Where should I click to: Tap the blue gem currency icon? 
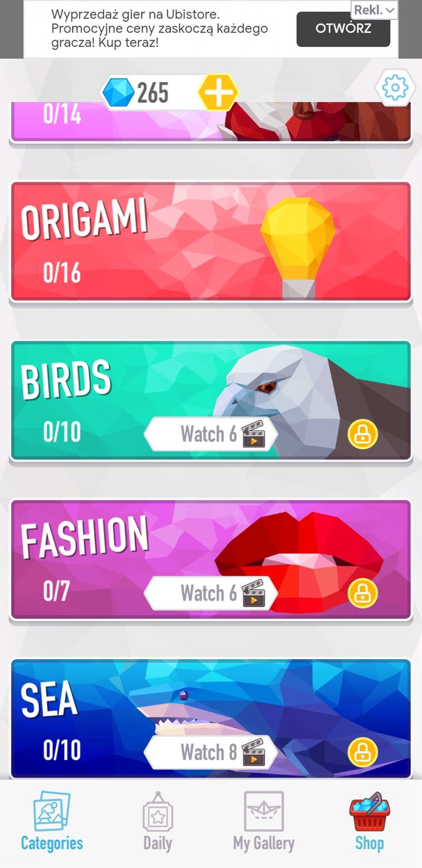coord(118,93)
